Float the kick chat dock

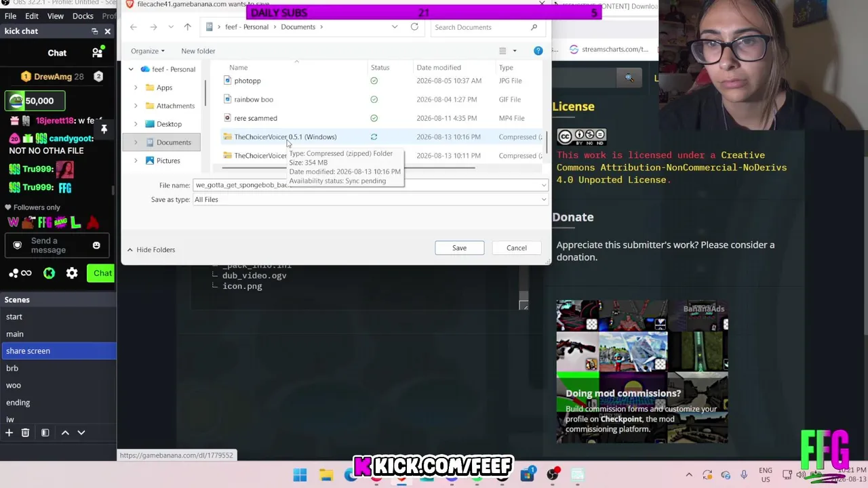pos(95,31)
